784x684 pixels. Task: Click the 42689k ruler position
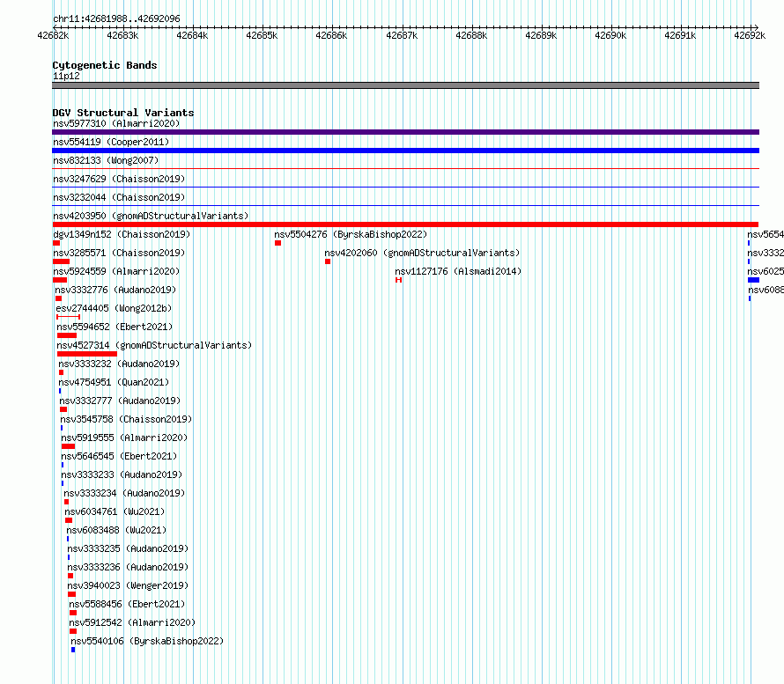pyautogui.click(x=541, y=35)
